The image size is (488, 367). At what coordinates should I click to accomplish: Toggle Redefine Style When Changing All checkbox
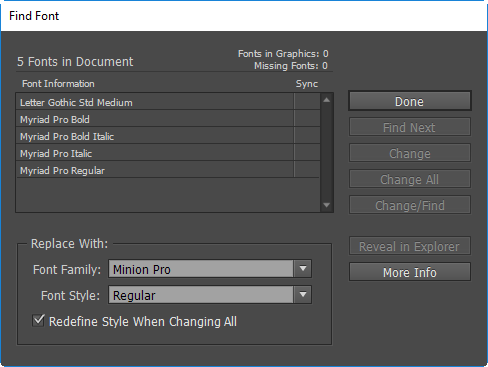pyautogui.click(x=38, y=321)
